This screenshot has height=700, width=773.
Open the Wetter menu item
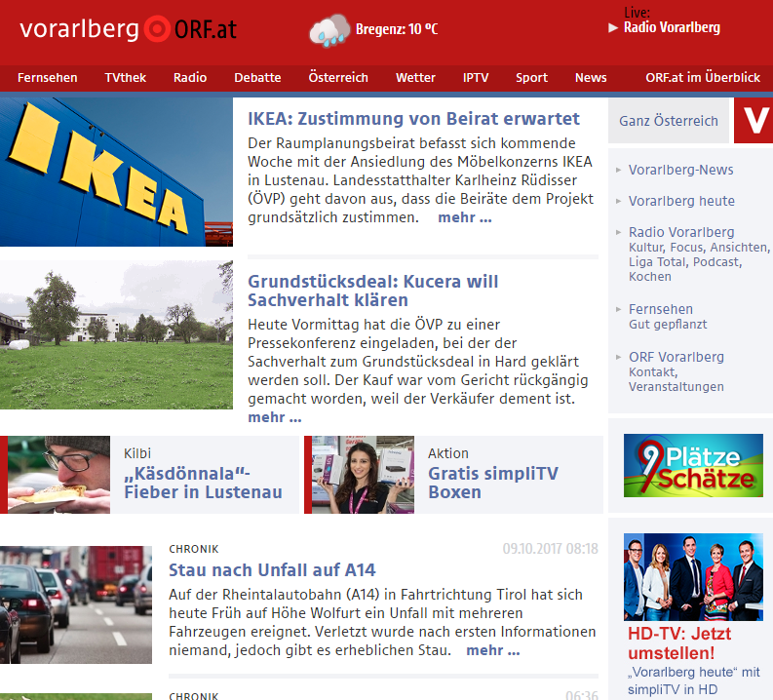click(x=415, y=78)
